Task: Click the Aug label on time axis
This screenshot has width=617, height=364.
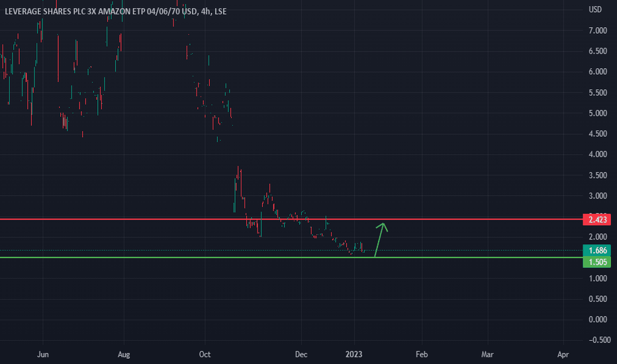Action: (x=124, y=355)
